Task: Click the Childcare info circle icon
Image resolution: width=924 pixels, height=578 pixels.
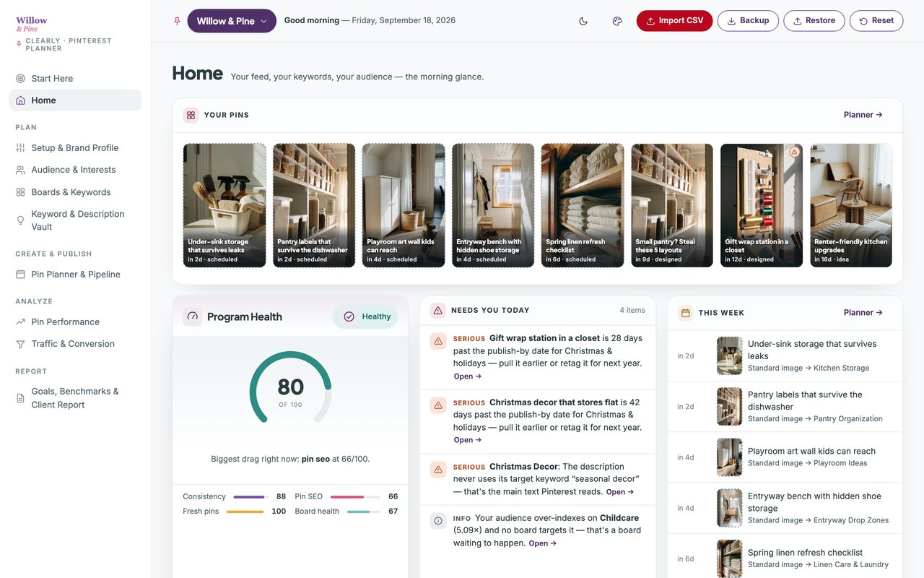Action: click(438, 520)
